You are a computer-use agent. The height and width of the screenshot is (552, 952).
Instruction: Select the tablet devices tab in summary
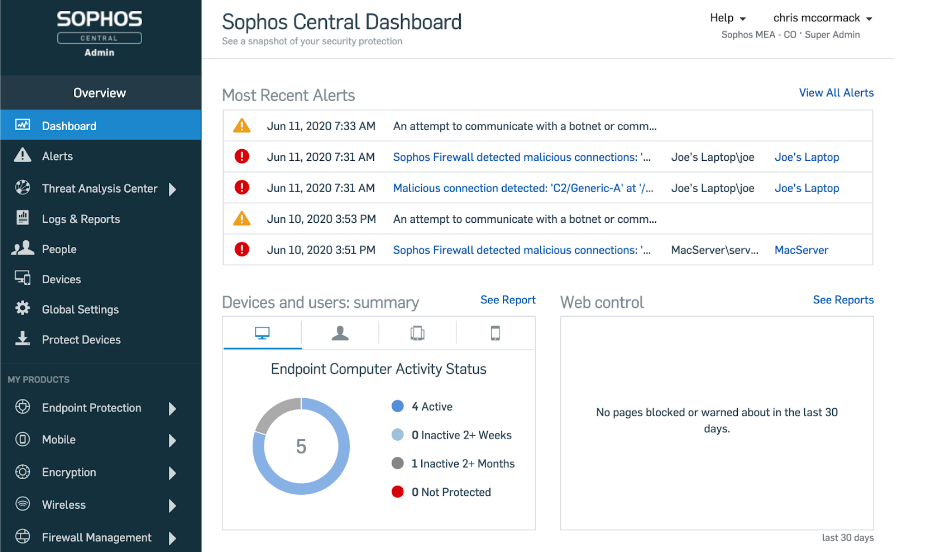point(417,333)
